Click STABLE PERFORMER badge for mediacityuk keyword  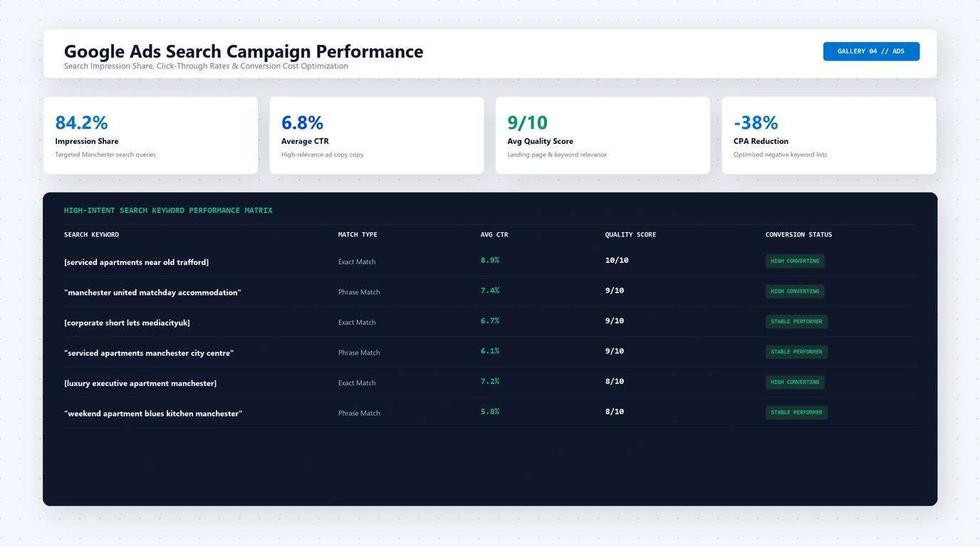point(796,322)
